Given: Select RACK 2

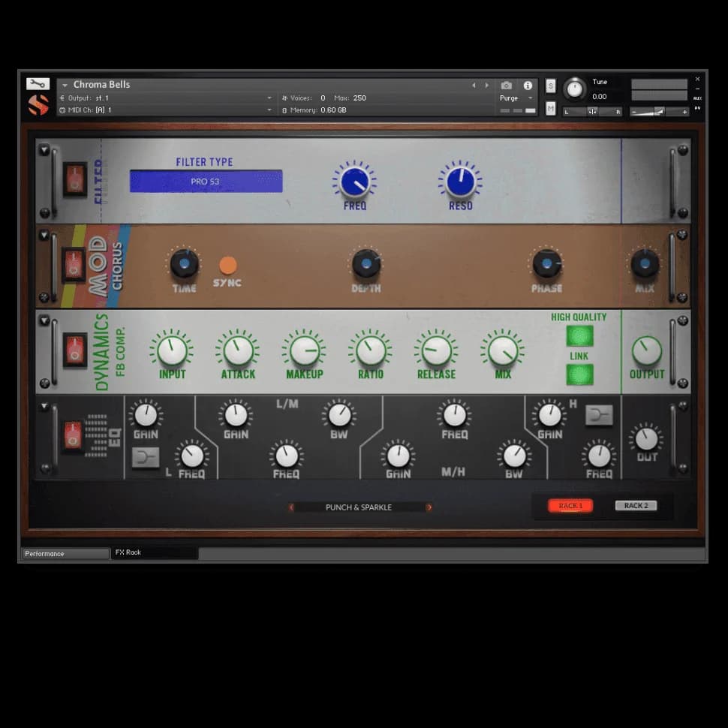Looking at the screenshot, I should pos(635,505).
